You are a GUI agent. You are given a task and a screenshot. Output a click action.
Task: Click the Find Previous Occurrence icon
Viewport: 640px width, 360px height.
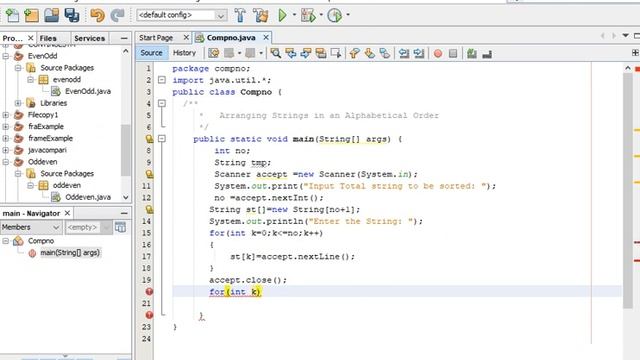click(291, 53)
